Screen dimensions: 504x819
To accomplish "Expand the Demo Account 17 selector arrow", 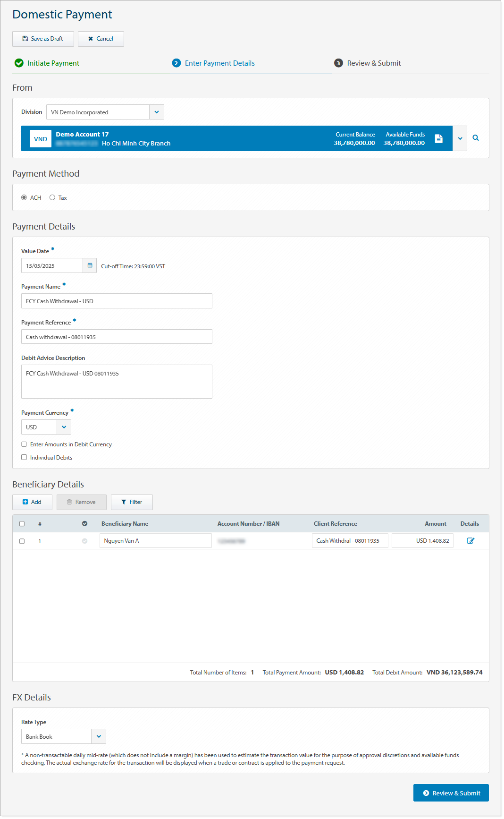I will (x=460, y=138).
